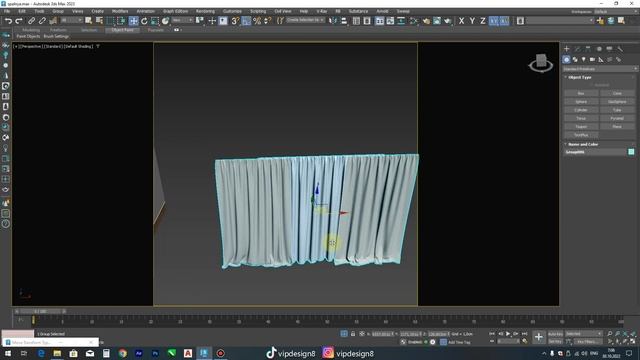
Task: Click the Mirror tool icon
Action: click(333, 21)
